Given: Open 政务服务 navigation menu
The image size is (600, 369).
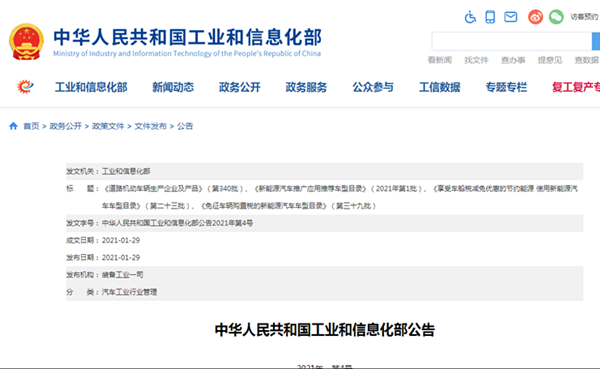Looking at the screenshot, I should 306,87.
